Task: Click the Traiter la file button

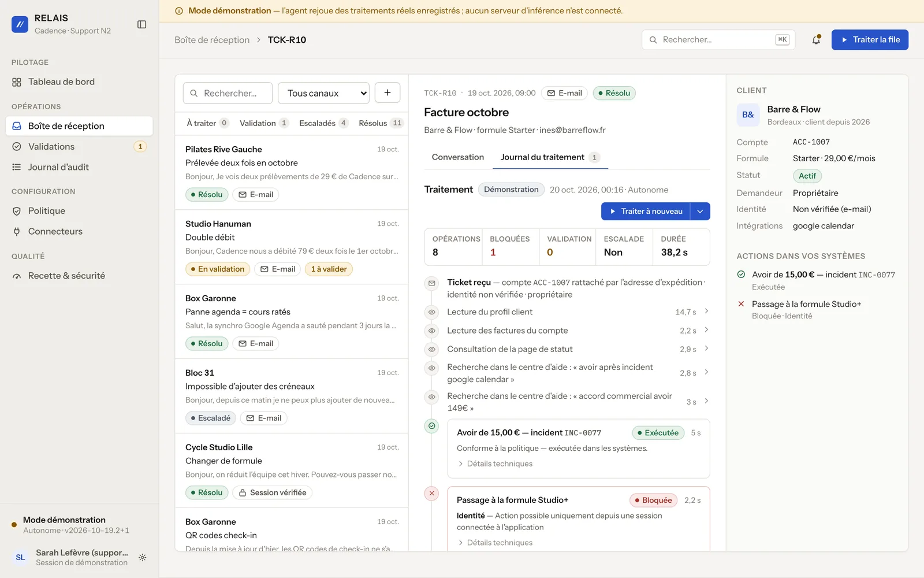Action: (x=870, y=40)
